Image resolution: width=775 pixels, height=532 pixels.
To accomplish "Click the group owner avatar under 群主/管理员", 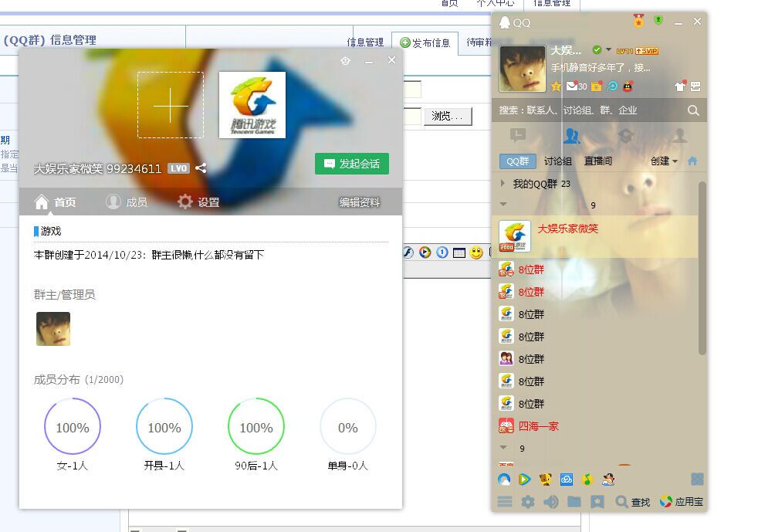I will (x=53, y=329).
